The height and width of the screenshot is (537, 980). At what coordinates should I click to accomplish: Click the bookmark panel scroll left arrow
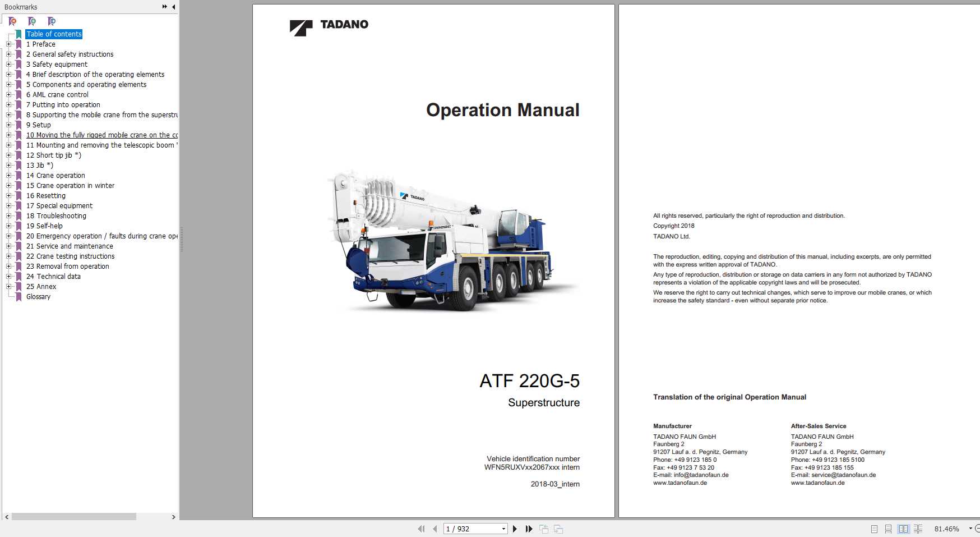point(7,517)
